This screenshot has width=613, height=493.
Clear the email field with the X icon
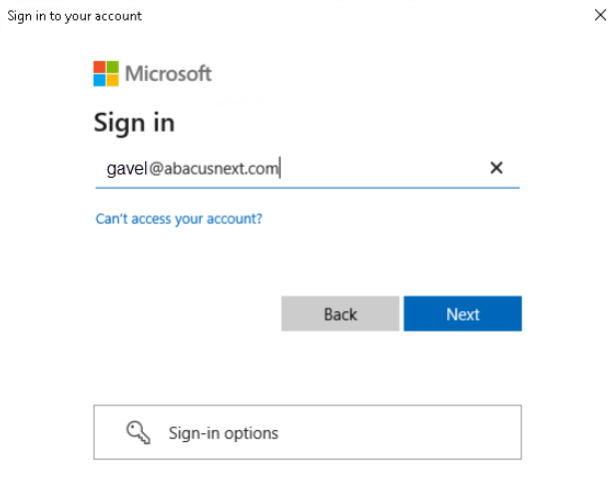click(x=496, y=168)
